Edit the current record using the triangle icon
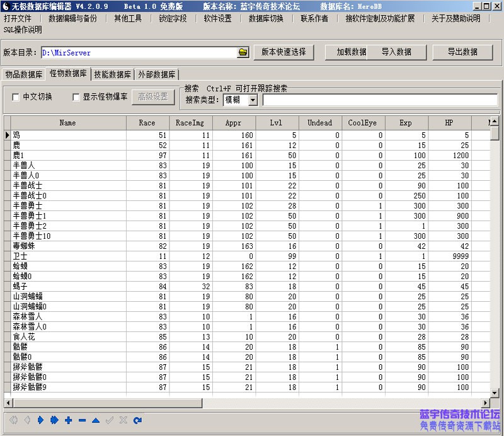Viewport: 504px width, 436px height. [x=94, y=421]
